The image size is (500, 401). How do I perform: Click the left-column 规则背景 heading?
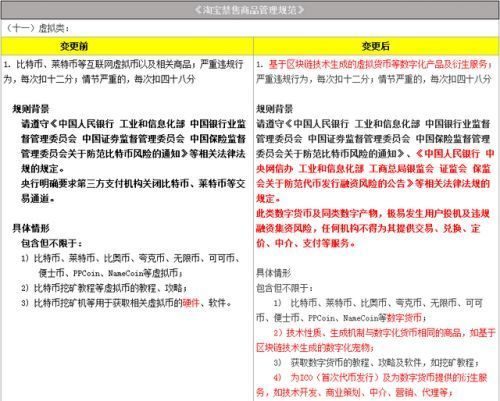click(31, 109)
